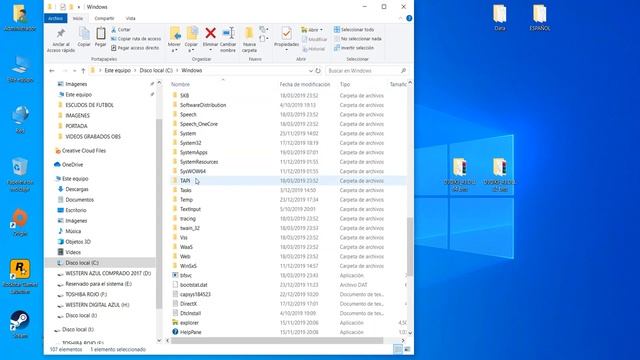Switch to the Vista ribbon tab
Image resolution: width=640 pixels, height=360 pixels.
(131, 18)
